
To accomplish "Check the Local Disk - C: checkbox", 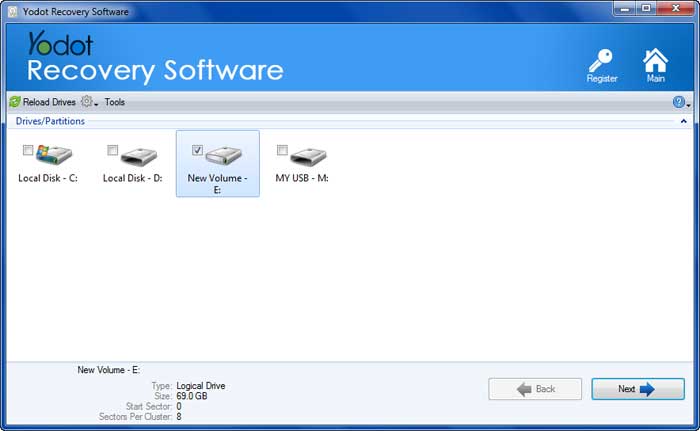I will pyautogui.click(x=28, y=150).
